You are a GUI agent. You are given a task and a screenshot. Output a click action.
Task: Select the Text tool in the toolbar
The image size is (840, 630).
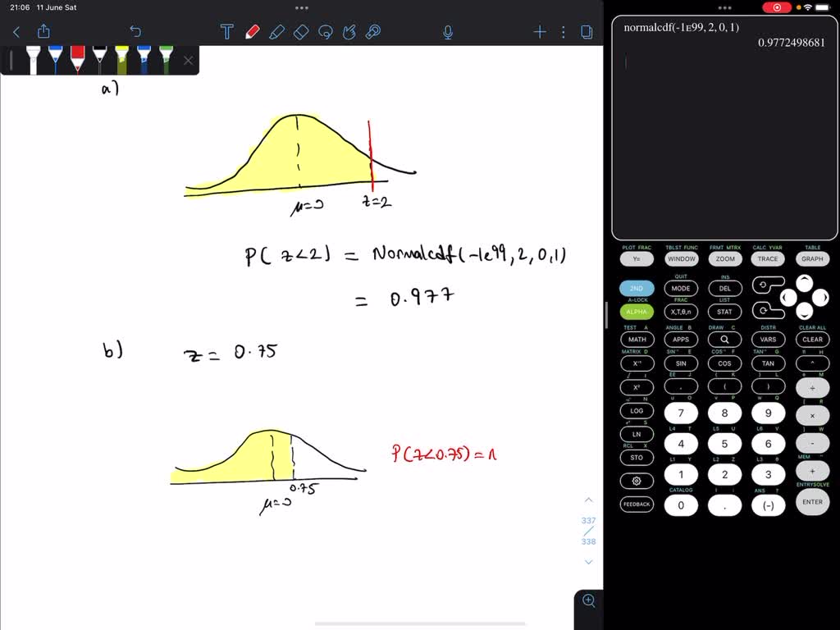point(227,31)
